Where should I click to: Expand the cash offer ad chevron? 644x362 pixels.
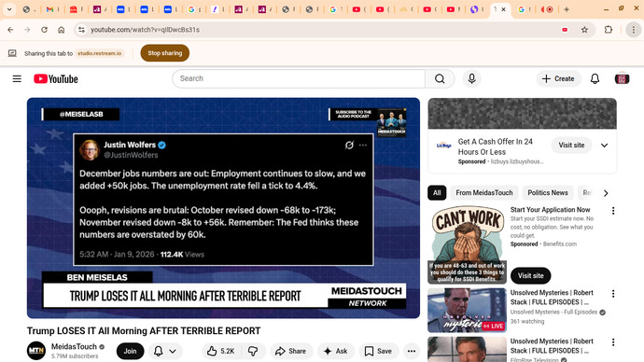click(604, 146)
